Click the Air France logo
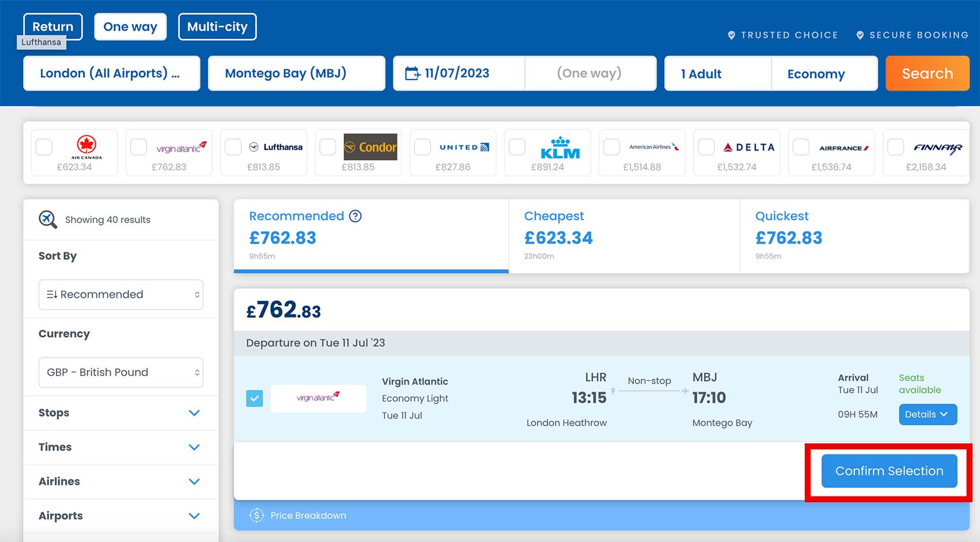Screen dimensions: 980x542 point(844,148)
